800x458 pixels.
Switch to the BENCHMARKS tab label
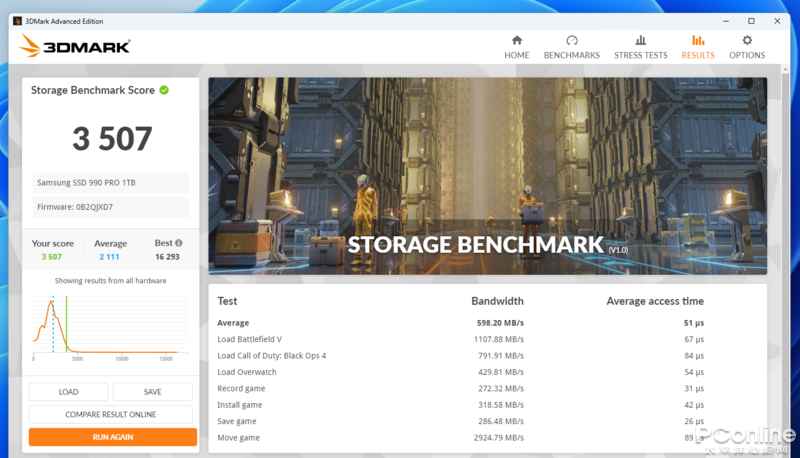(571, 55)
